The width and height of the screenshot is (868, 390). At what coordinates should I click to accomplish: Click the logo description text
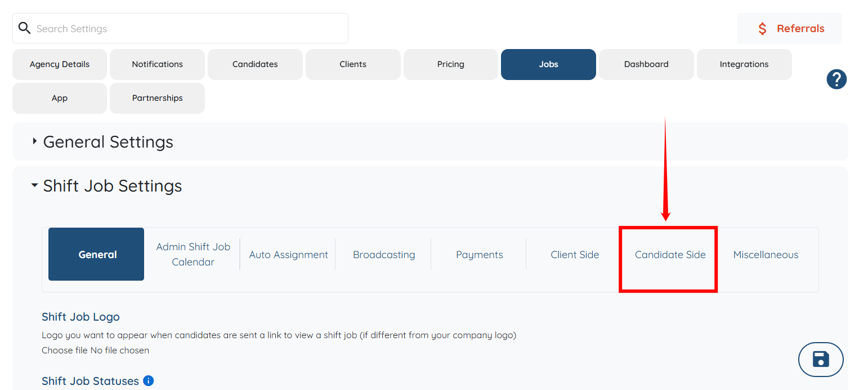pos(279,335)
